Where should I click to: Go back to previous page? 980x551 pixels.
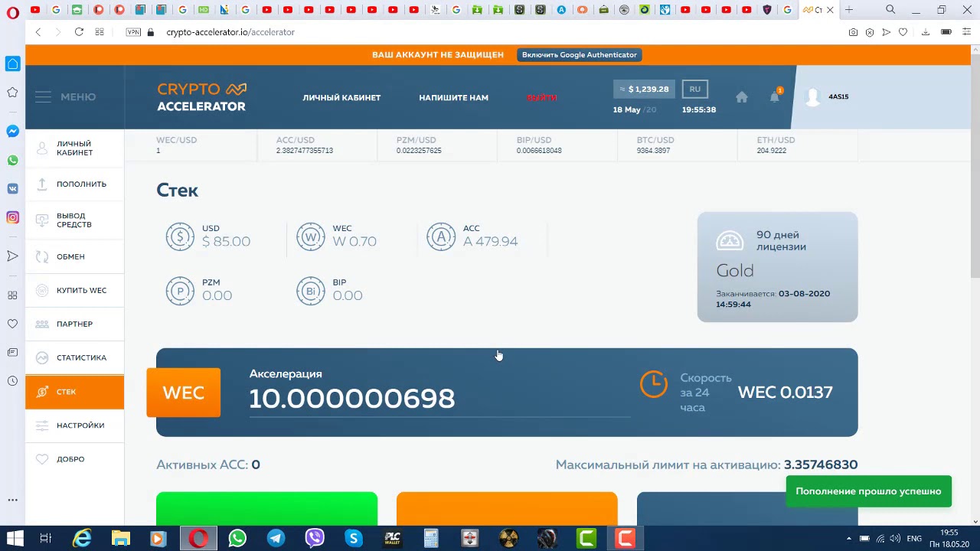pos(38,32)
